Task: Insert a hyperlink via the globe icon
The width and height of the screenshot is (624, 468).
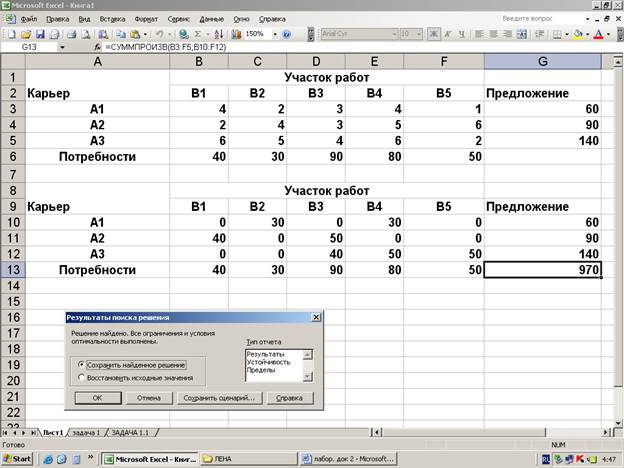Action: 183,35
